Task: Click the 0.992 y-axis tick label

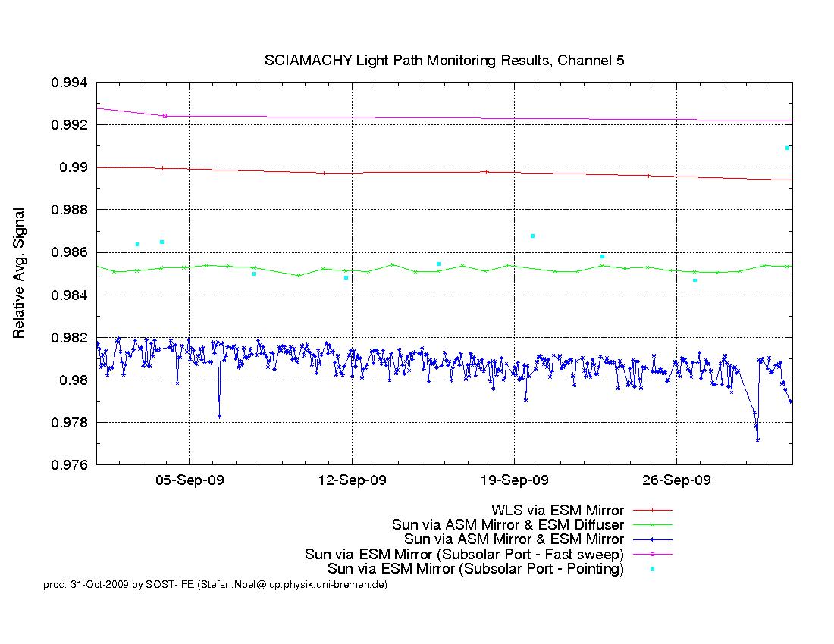Action: click(x=69, y=126)
